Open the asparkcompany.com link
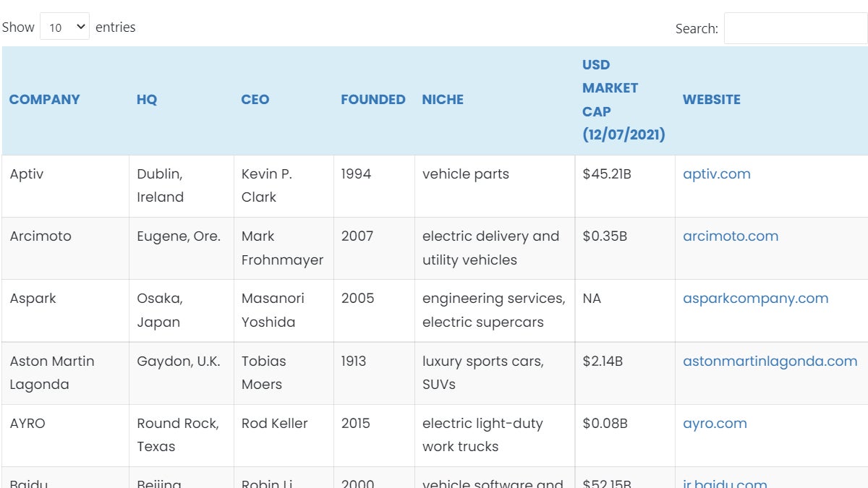The image size is (868, 488). pos(756,299)
